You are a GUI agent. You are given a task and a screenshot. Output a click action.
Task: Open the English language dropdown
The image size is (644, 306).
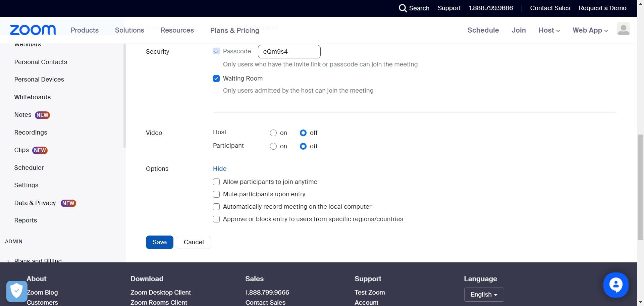click(484, 295)
